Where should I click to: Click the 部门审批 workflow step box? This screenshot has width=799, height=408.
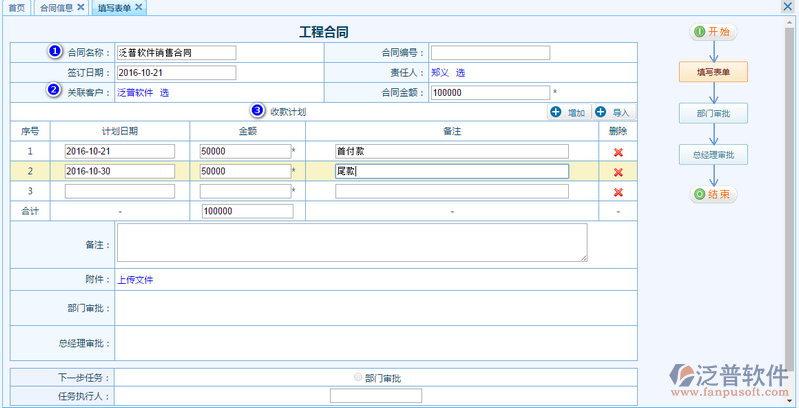pos(713,114)
